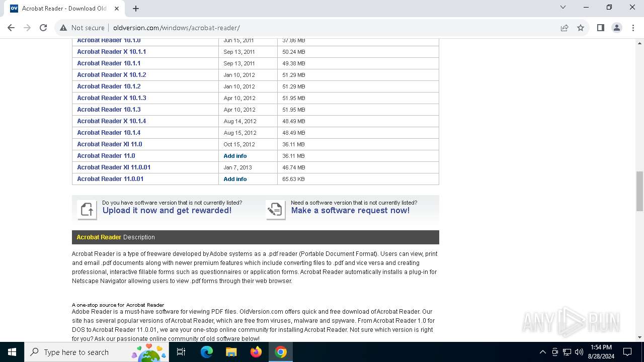The width and height of the screenshot is (644, 362).
Task: Open Acrobat Reader XI 11.0 link
Action: coord(110,144)
